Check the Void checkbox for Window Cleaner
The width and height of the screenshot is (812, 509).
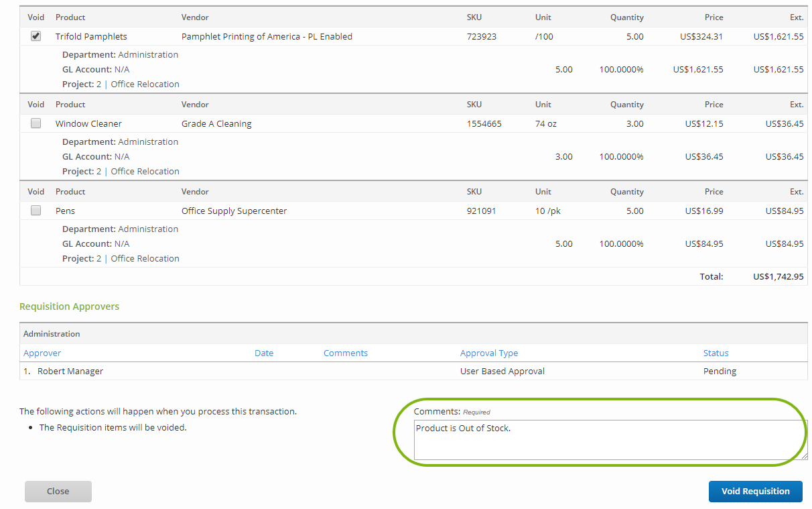coord(36,123)
